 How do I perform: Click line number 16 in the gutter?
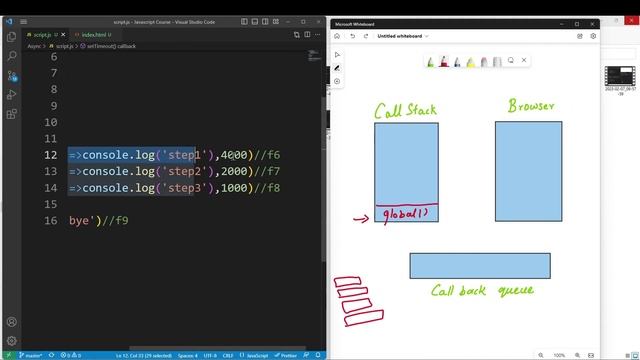(x=51, y=221)
